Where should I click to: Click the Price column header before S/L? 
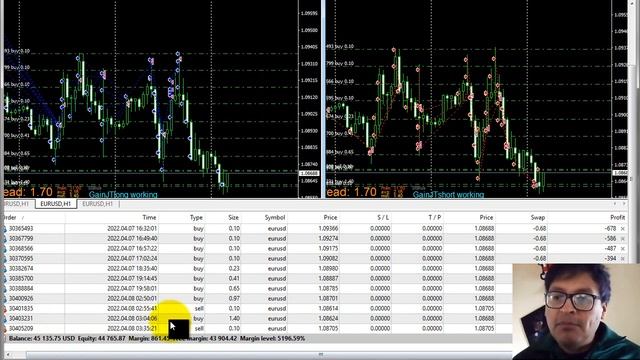pyautogui.click(x=330, y=218)
